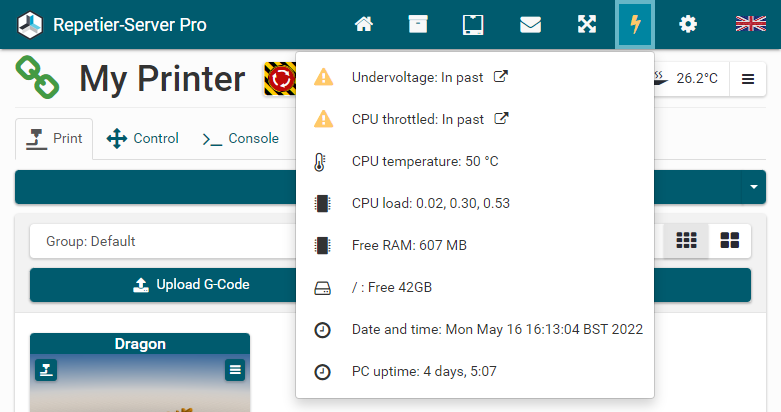This screenshot has width=781, height=412.
Task: Switch to the Control tab
Action: 142,139
